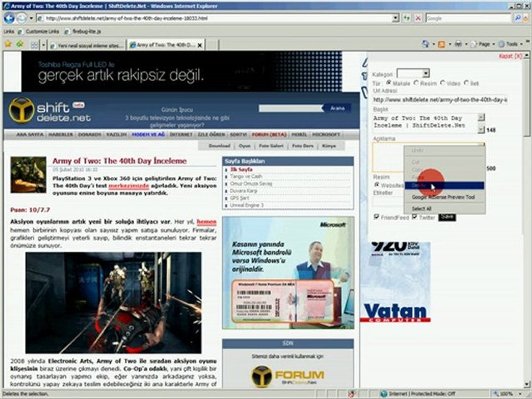Go back with the browser Back arrow
532x399 pixels.
(9, 18)
